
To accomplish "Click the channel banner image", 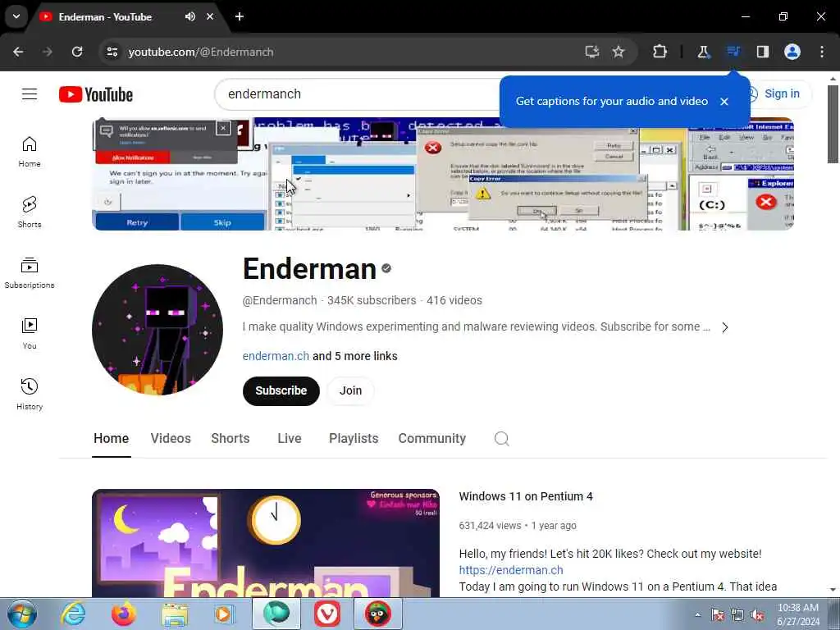I will (442, 174).
